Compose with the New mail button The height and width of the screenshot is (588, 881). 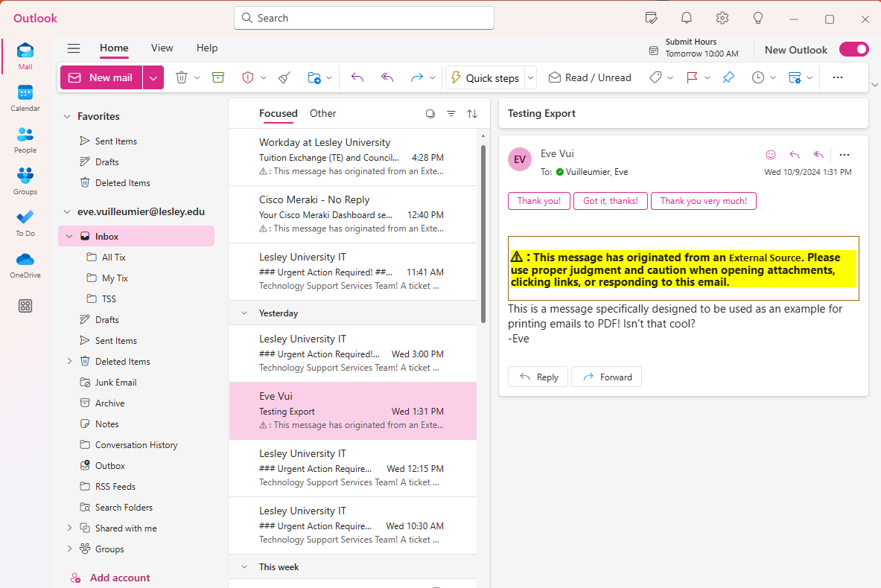(101, 77)
